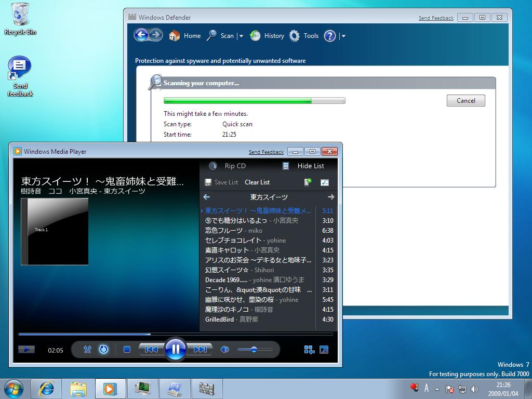This screenshot has width=532, height=399.
Task: Select track Decade 1969.....
Action: [x=269, y=280]
